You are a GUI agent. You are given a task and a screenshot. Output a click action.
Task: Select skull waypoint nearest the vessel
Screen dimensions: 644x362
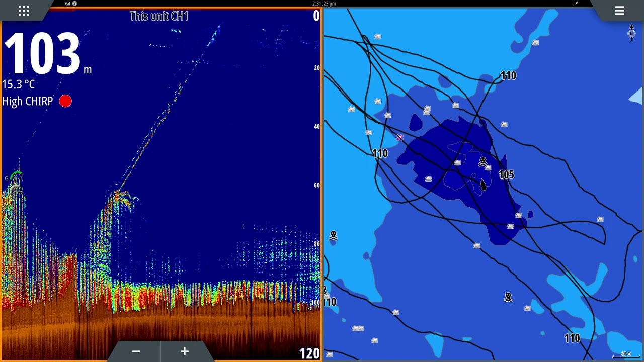(482, 161)
